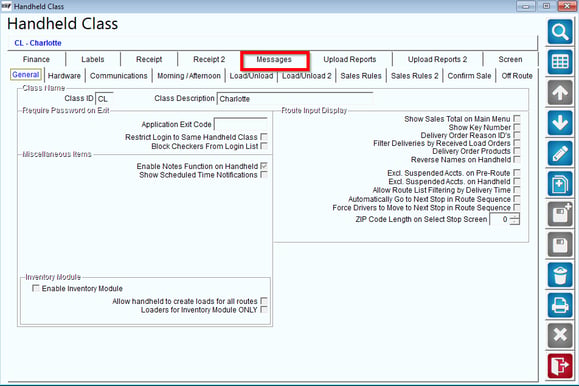Check Filter Deliveries by Received Load Orders
Image resolution: width=579 pixels, height=386 pixels.
click(x=517, y=143)
